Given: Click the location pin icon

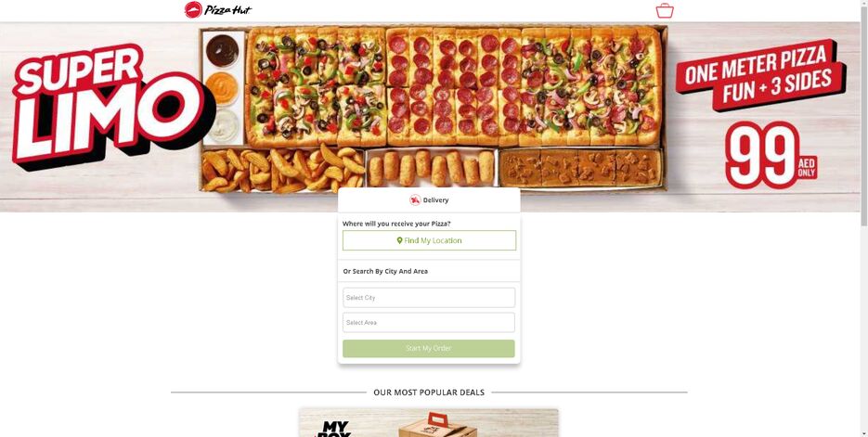Looking at the screenshot, I should pos(400,240).
